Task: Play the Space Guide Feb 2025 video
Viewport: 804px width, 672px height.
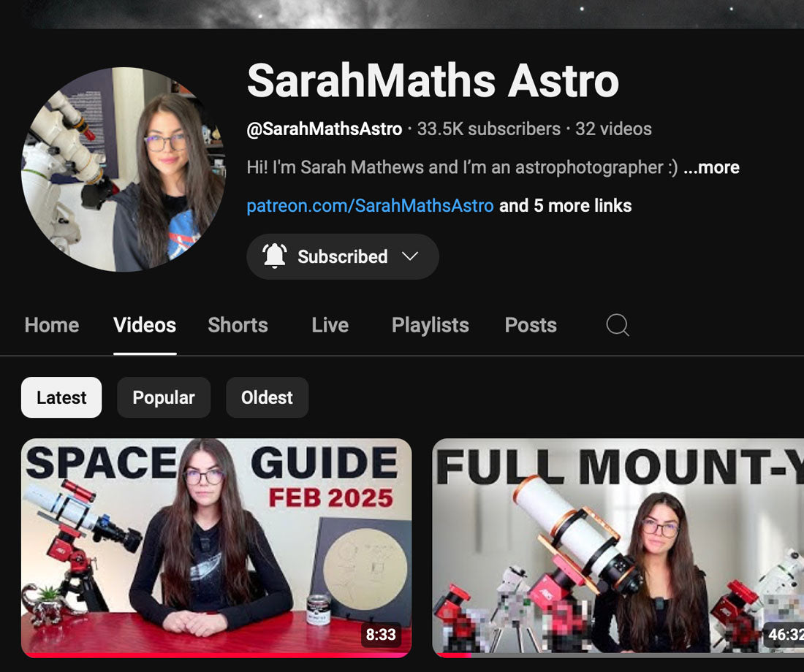Action: (216, 544)
